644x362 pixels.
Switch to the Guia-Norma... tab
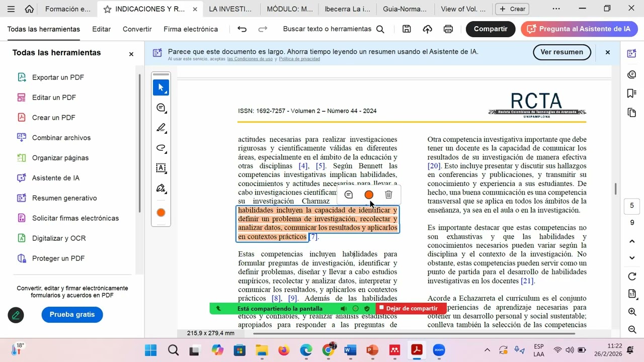coord(405,9)
